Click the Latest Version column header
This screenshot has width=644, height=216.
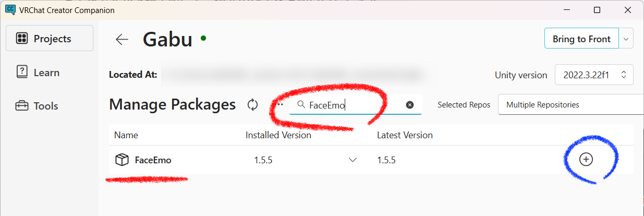pos(405,135)
